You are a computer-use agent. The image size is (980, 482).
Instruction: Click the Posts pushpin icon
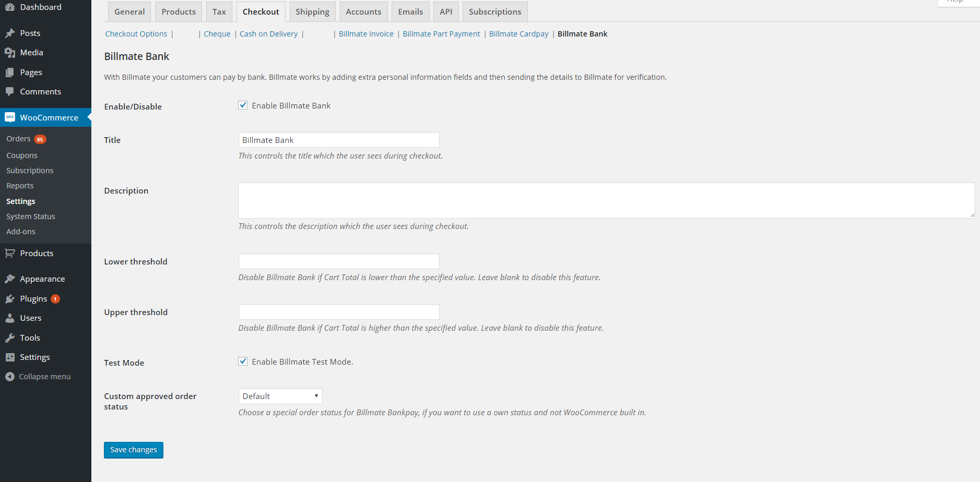tap(9, 33)
